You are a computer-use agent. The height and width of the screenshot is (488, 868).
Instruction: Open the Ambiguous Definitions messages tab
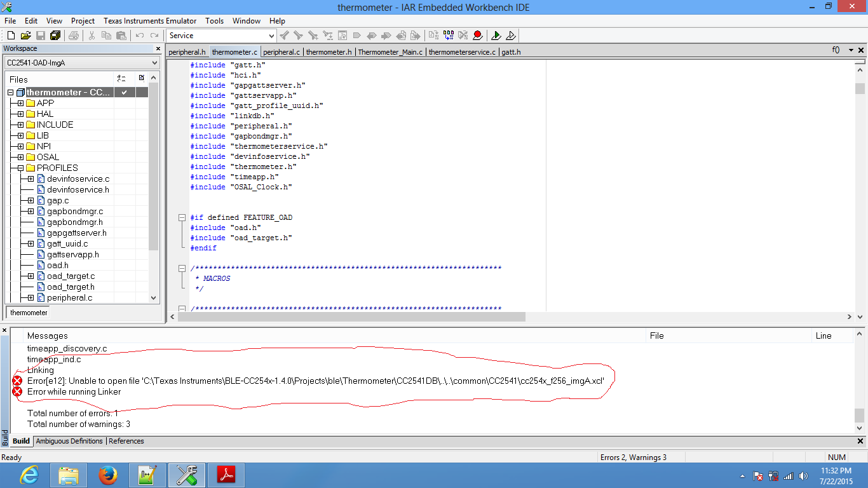[x=69, y=441]
